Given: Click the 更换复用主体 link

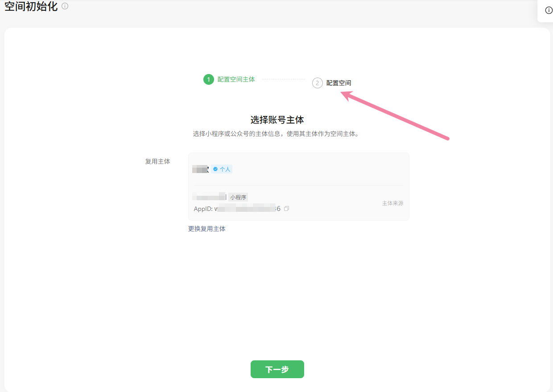Looking at the screenshot, I should [x=207, y=229].
